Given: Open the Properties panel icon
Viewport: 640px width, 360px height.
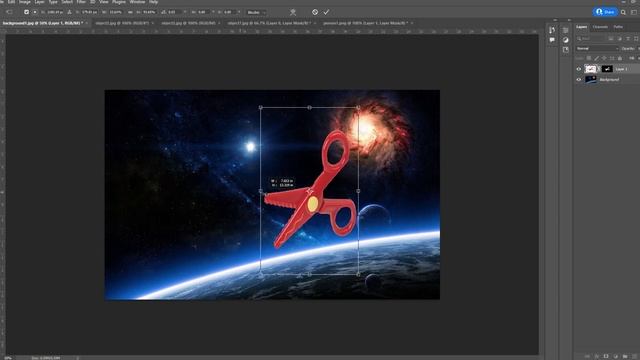Looking at the screenshot, I should pyautogui.click(x=565, y=30).
